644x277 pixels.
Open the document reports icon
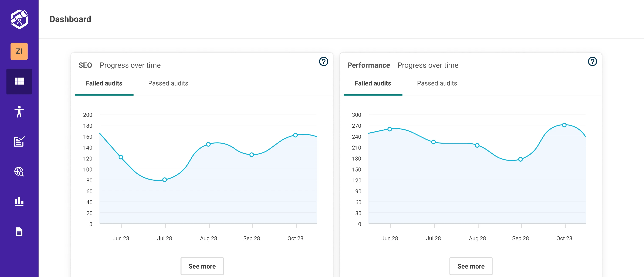coord(19,231)
